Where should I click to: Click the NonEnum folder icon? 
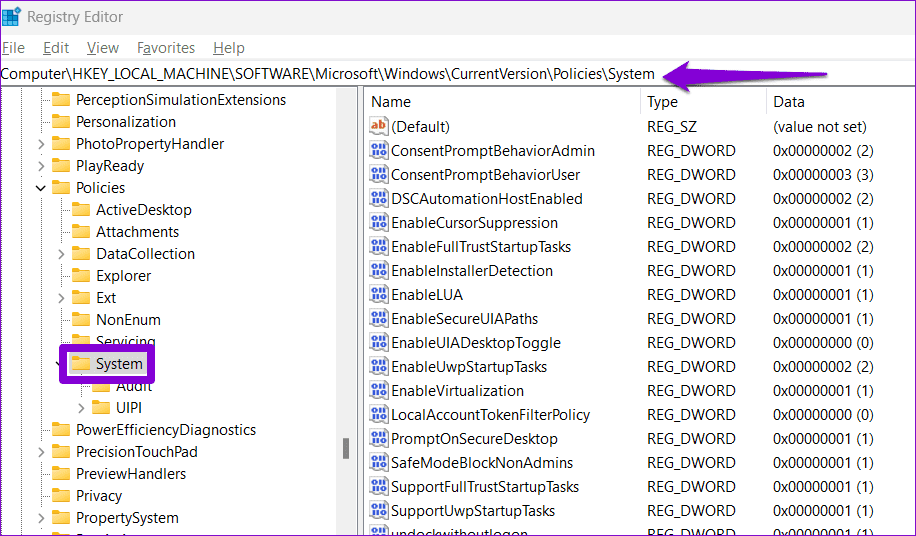pos(81,319)
